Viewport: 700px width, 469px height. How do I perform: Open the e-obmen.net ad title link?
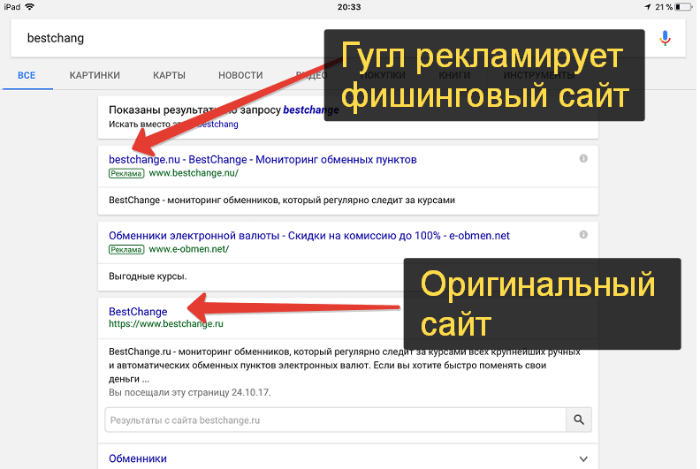pyautogui.click(x=309, y=235)
